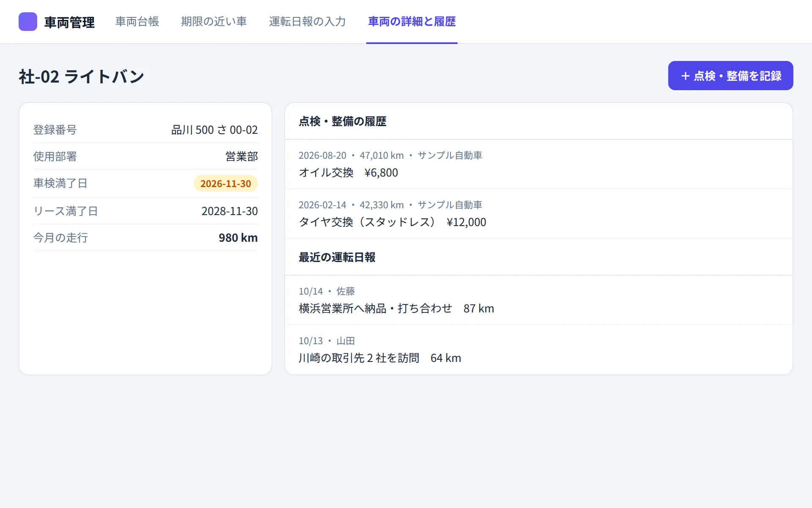Image resolution: width=812 pixels, height=508 pixels.
Task: Click the 最近の運転日報 section header
Action: [x=337, y=258]
